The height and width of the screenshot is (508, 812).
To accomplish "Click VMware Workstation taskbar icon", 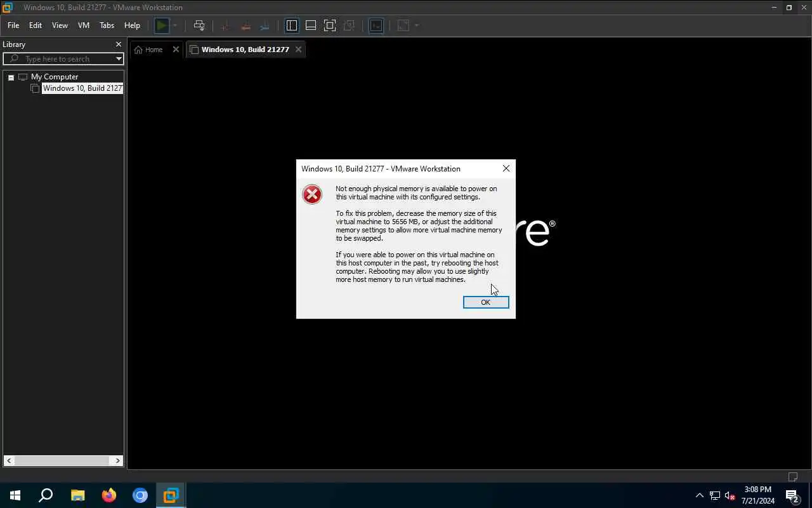I will (171, 495).
